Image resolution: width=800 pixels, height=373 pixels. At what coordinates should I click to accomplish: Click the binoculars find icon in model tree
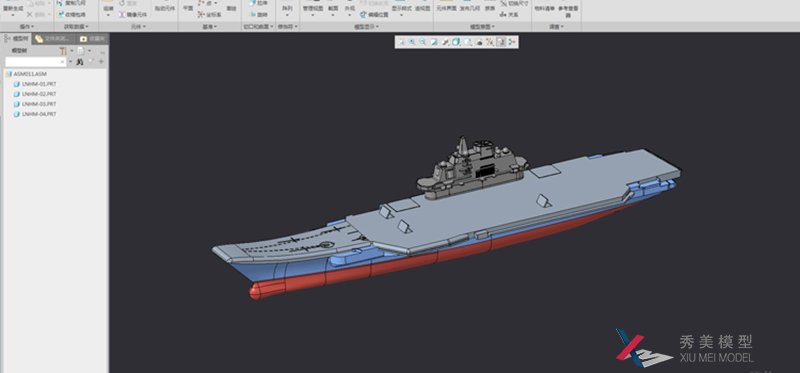coord(80,62)
